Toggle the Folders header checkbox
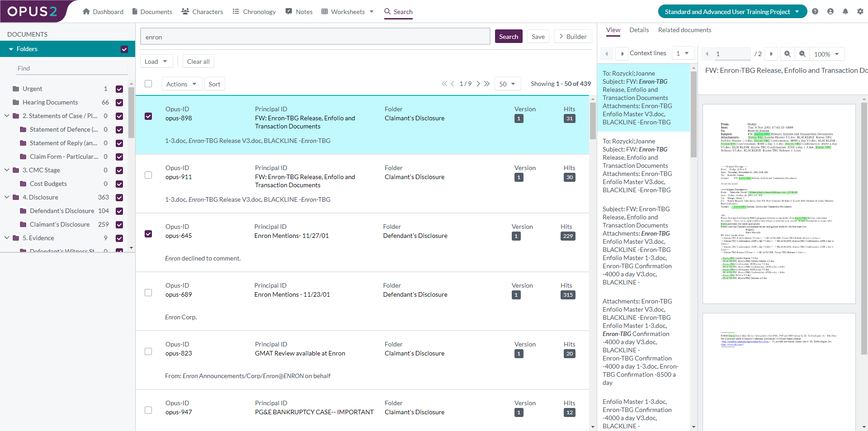Viewport: 868px width, 431px height. click(x=124, y=49)
